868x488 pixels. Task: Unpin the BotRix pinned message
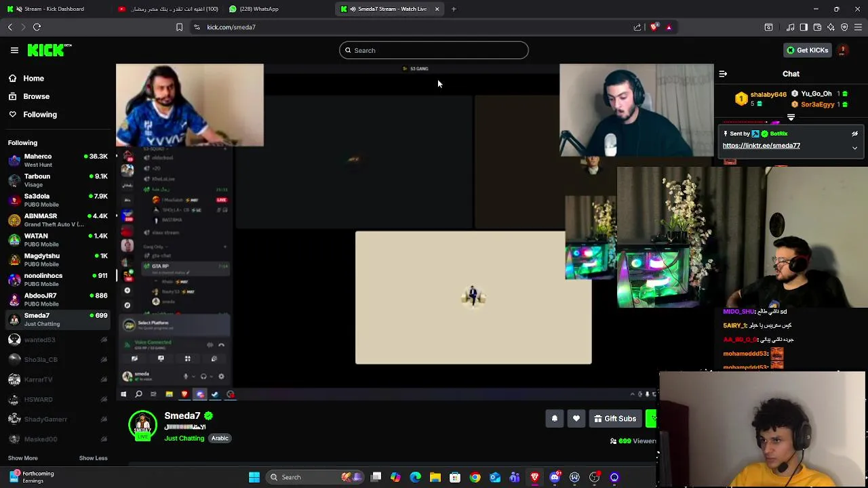(854, 134)
